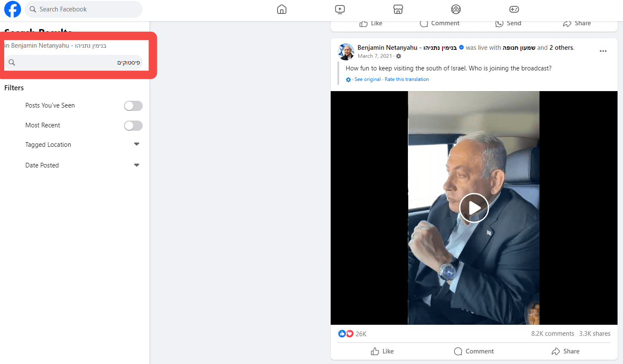Share the video post at bottom

(x=565, y=351)
